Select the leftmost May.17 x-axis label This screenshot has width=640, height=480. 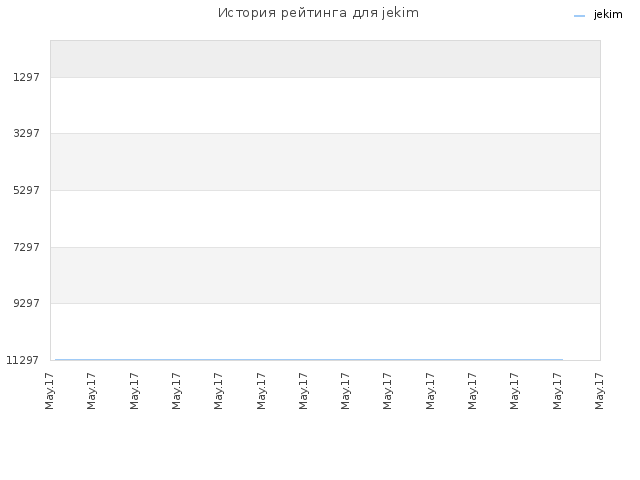(x=49, y=391)
